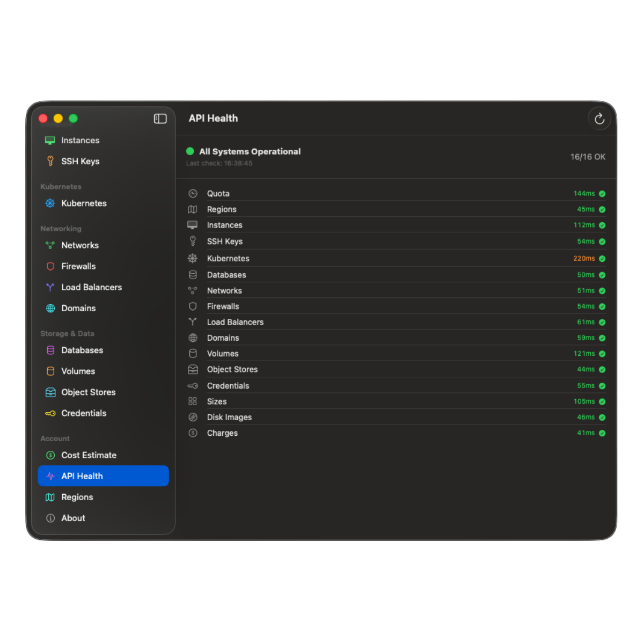Click the Regions map icon in health list
Image resolution: width=644 pixels, height=644 pixels.
[193, 209]
